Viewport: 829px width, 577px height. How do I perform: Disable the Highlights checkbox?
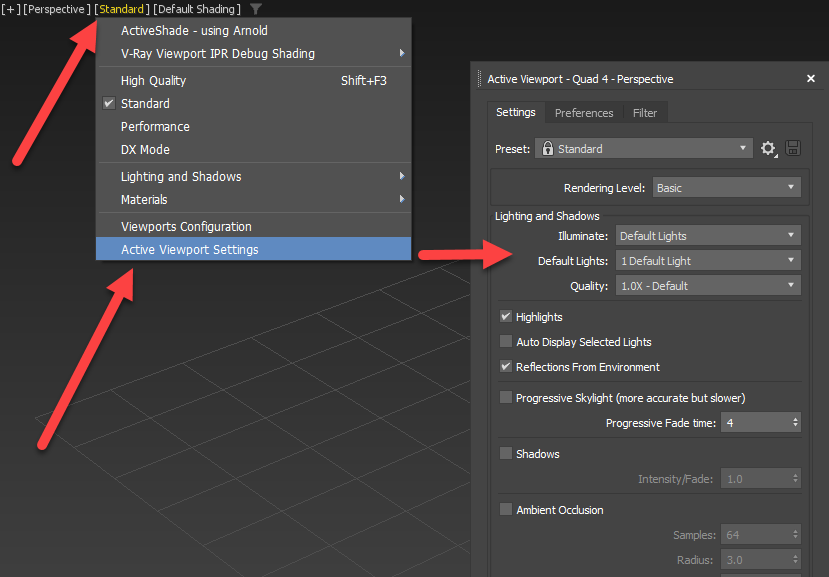[x=505, y=316]
